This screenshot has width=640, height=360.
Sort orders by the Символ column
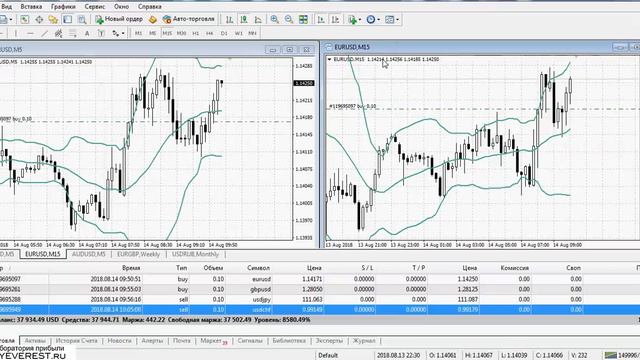259,268
